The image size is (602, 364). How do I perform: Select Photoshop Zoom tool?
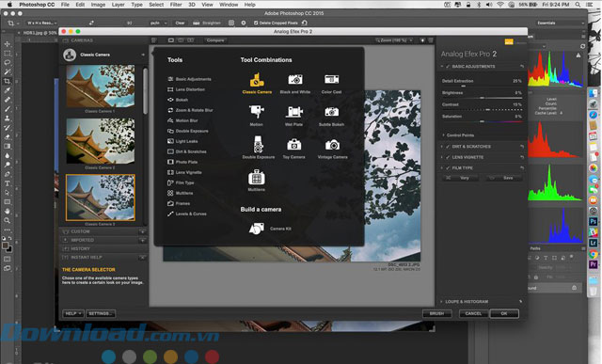8,220
